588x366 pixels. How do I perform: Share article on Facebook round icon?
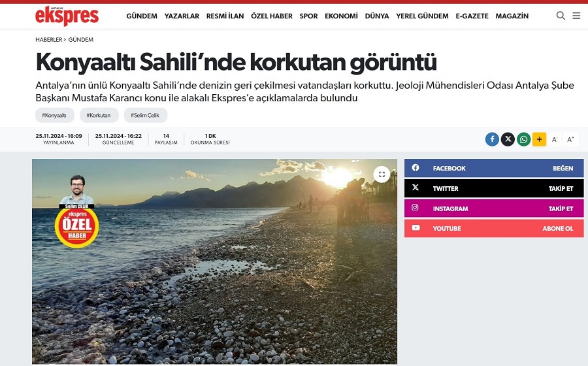tap(492, 139)
